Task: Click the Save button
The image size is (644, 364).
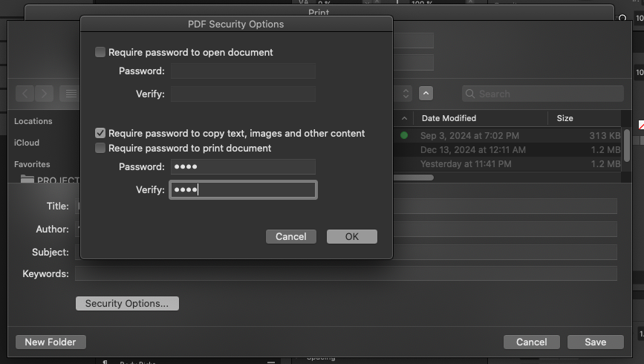Action: coord(595,342)
